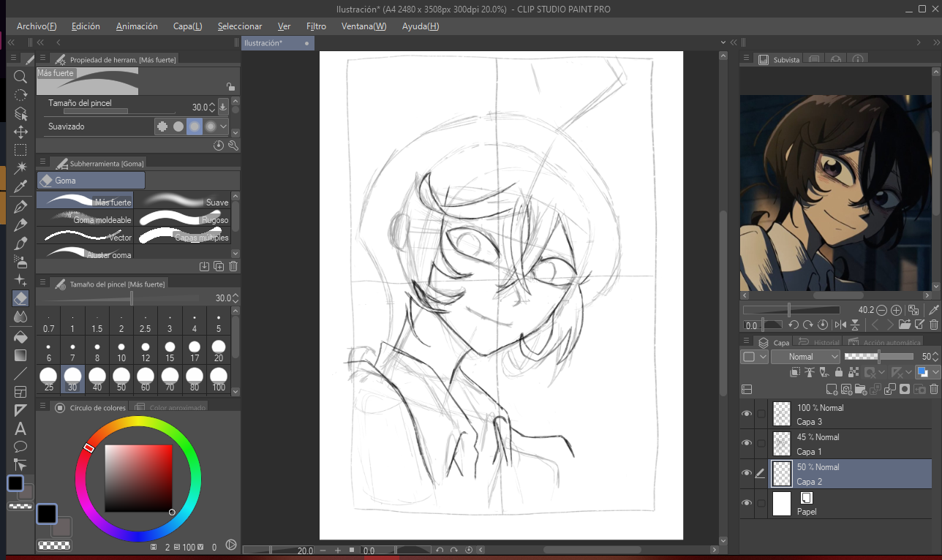
Task: Expand the Suavizado options dropdown arrow
Action: 224,126
